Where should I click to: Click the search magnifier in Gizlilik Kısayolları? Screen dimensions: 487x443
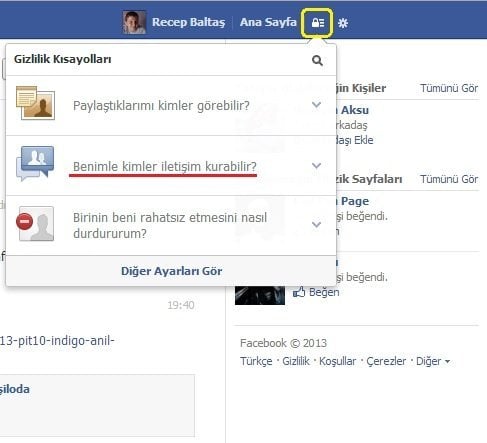point(317,60)
